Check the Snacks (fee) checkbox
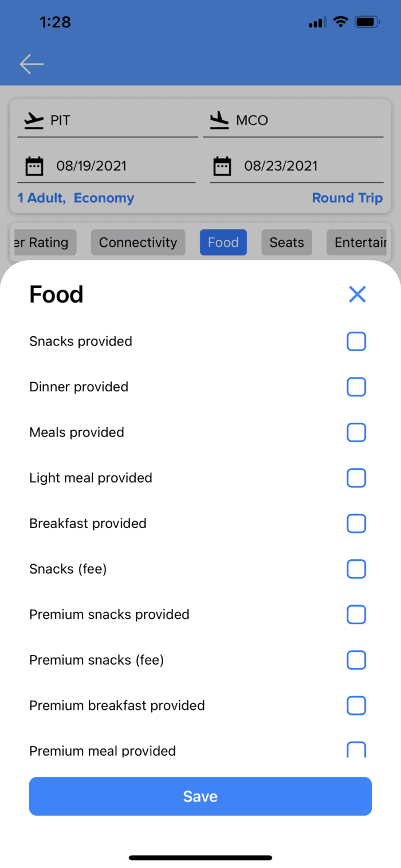Viewport: 401px width, 868px height. point(356,569)
